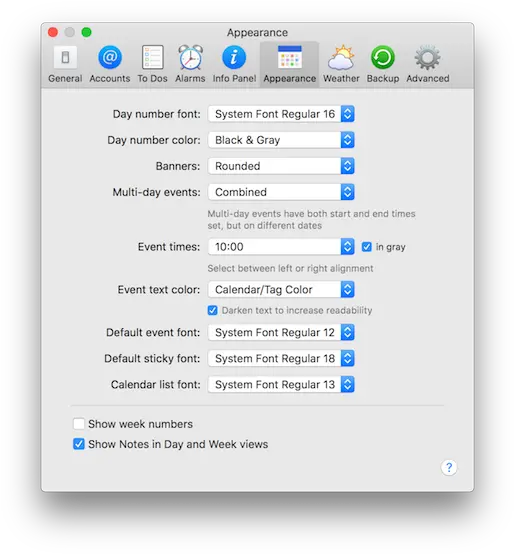Uncheck Show Notes in Day and Week views
This screenshot has width=514, height=554.
point(78,444)
